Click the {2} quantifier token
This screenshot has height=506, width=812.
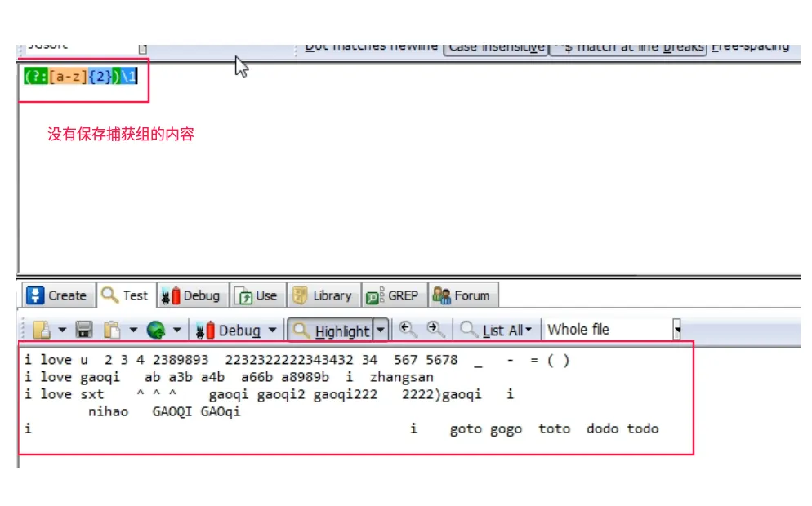[x=100, y=77]
